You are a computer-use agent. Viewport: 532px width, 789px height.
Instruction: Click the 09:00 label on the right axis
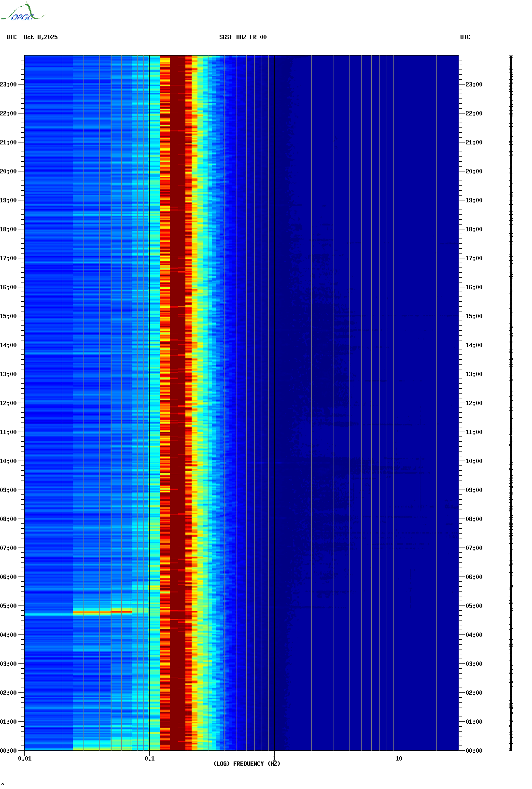click(x=474, y=490)
